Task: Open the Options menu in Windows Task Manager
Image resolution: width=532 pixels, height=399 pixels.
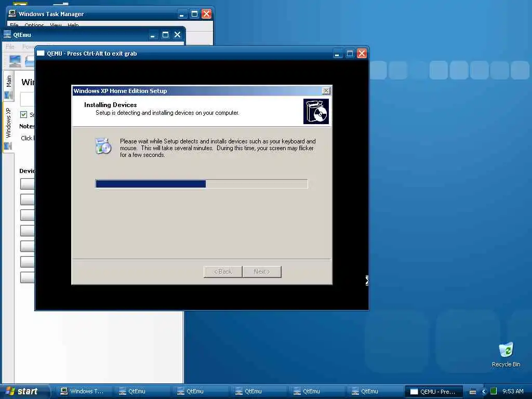Action: tap(34, 25)
